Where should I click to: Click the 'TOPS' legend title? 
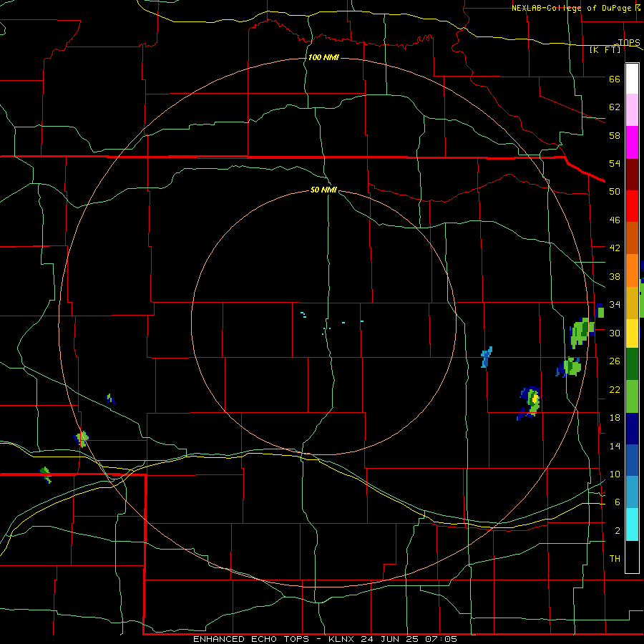point(629,42)
